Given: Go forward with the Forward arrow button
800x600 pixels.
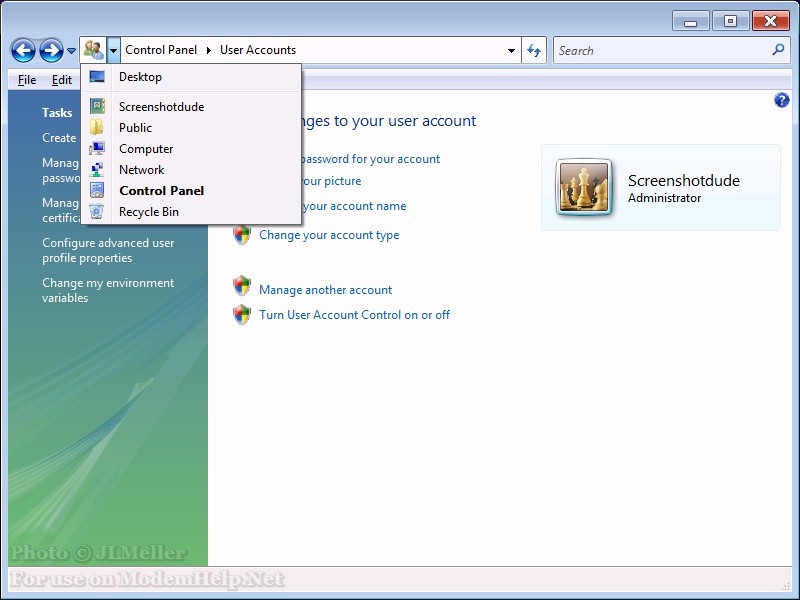Looking at the screenshot, I should click(x=52, y=51).
